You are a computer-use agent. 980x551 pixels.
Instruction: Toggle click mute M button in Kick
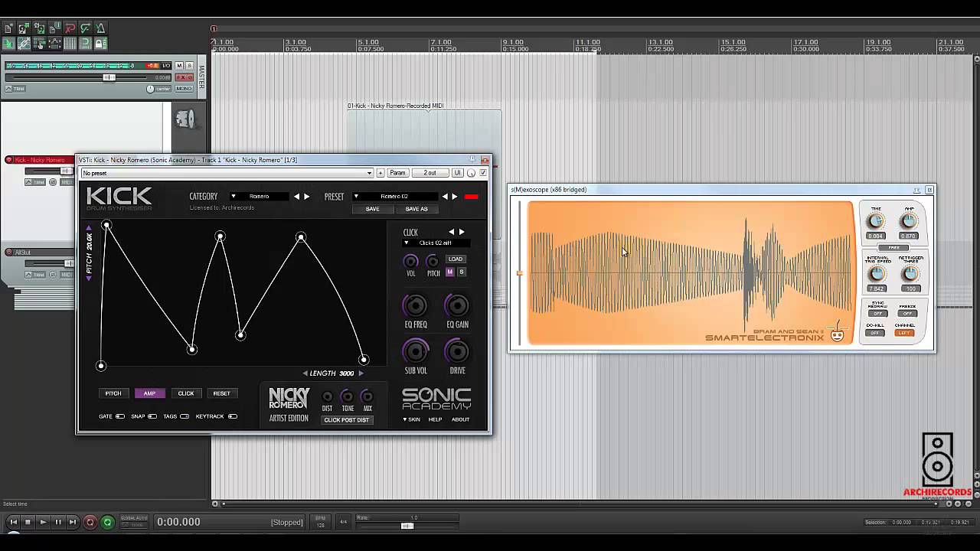450,272
